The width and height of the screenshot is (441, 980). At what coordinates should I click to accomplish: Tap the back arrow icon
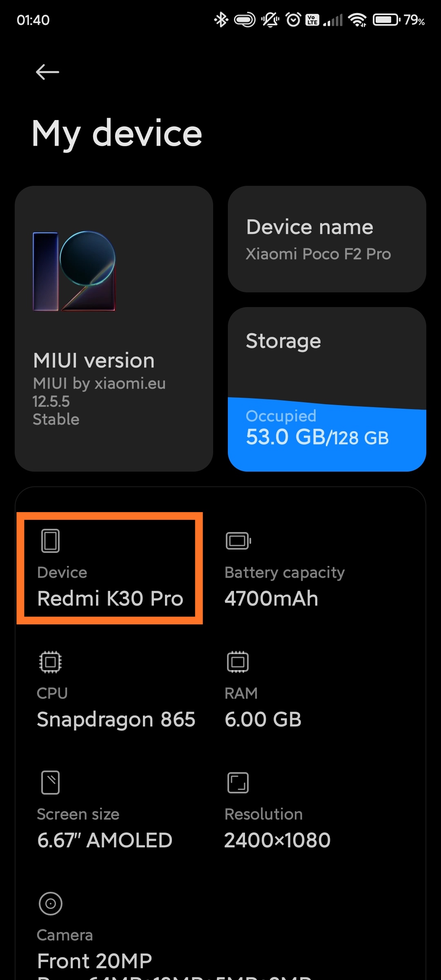47,72
